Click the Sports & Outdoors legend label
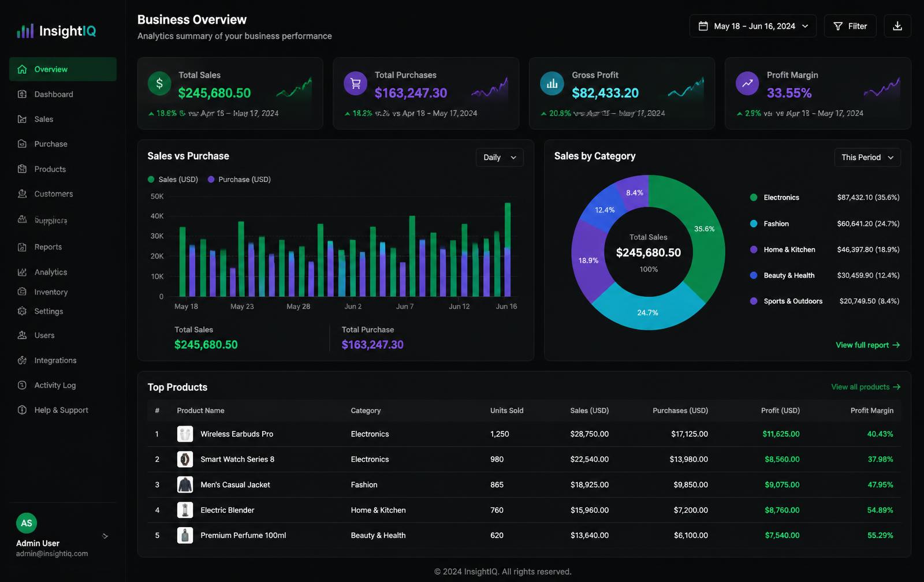924x582 pixels. (793, 301)
